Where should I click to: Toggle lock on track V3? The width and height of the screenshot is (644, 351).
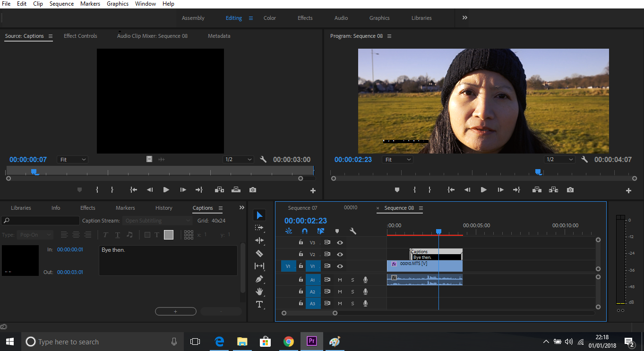(x=301, y=242)
